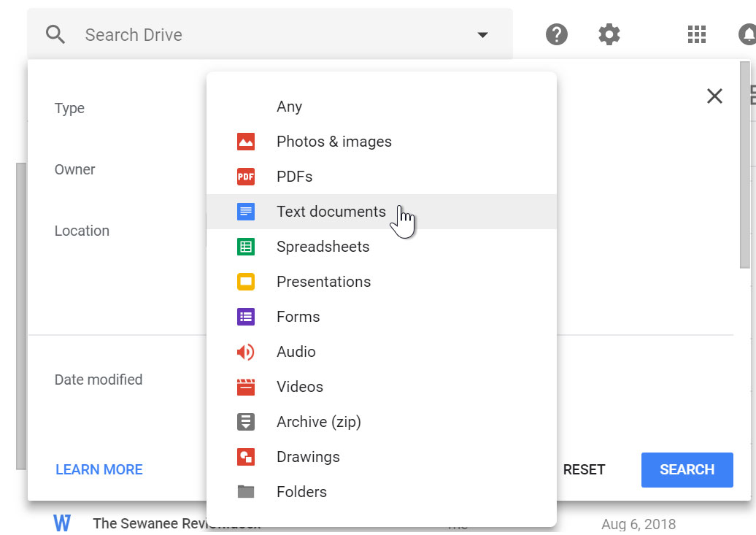Open the Owner filter options
This screenshot has height=535, width=756.
74,169
